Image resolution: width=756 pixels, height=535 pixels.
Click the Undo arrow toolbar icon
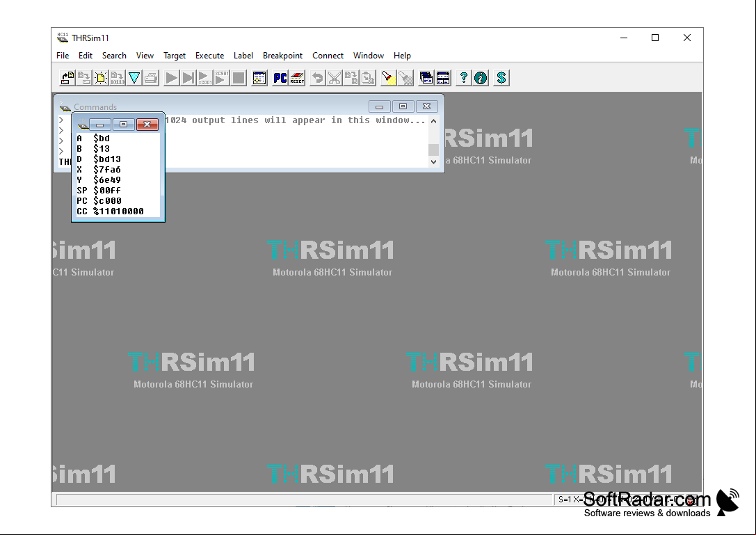317,78
